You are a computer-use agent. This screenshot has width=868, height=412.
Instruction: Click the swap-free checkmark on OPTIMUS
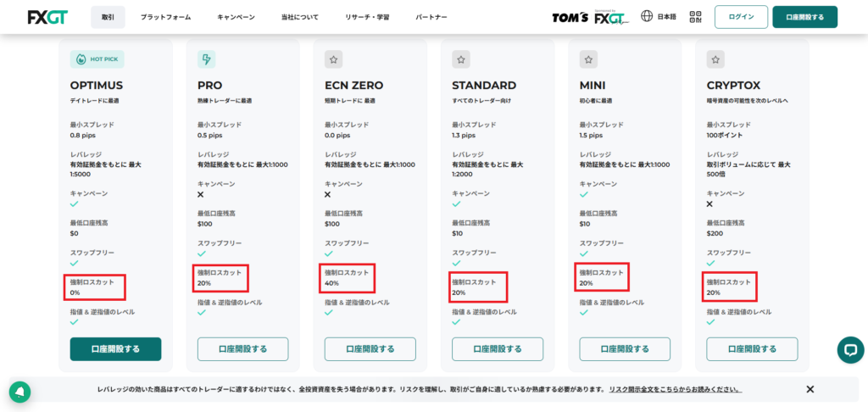pos(75,263)
